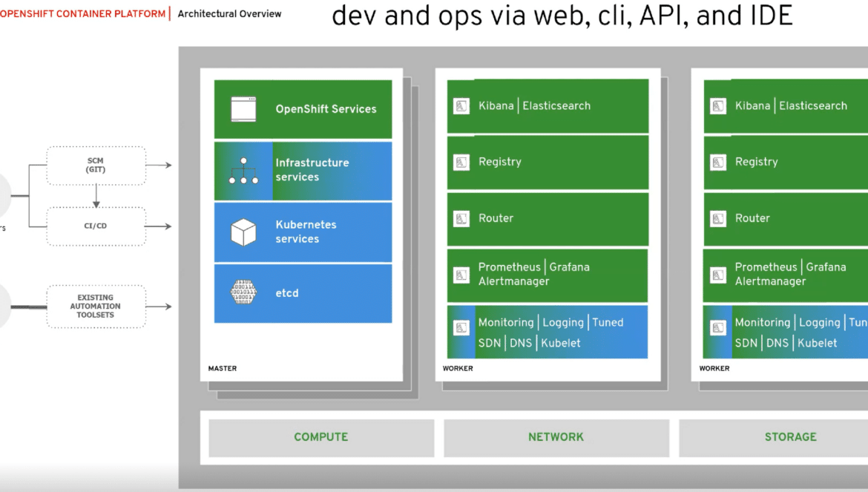Click the "OPENSHIFT CONTAINER PLATFORM" header text
The width and height of the screenshot is (868, 492).
tap(82, 14)
